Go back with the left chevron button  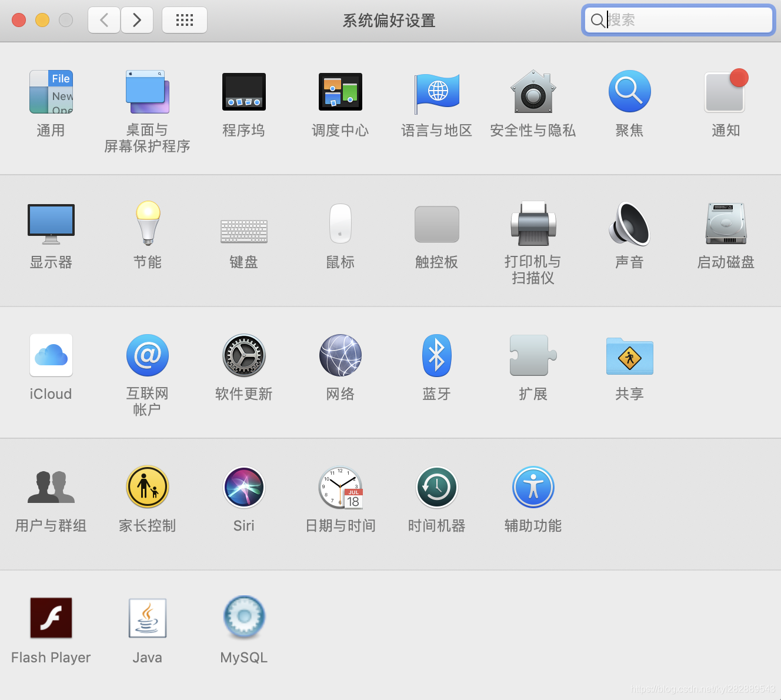pos(104,20)
